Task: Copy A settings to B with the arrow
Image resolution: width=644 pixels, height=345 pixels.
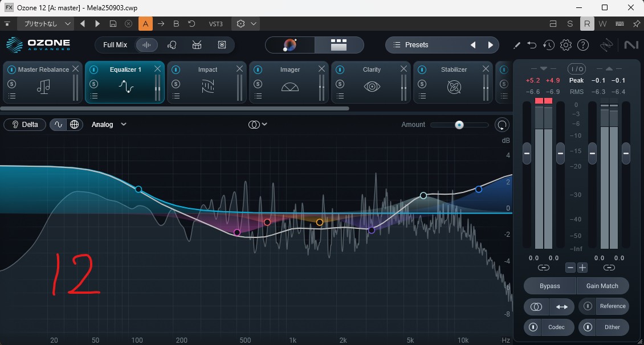Action: [x=161, y=24]
